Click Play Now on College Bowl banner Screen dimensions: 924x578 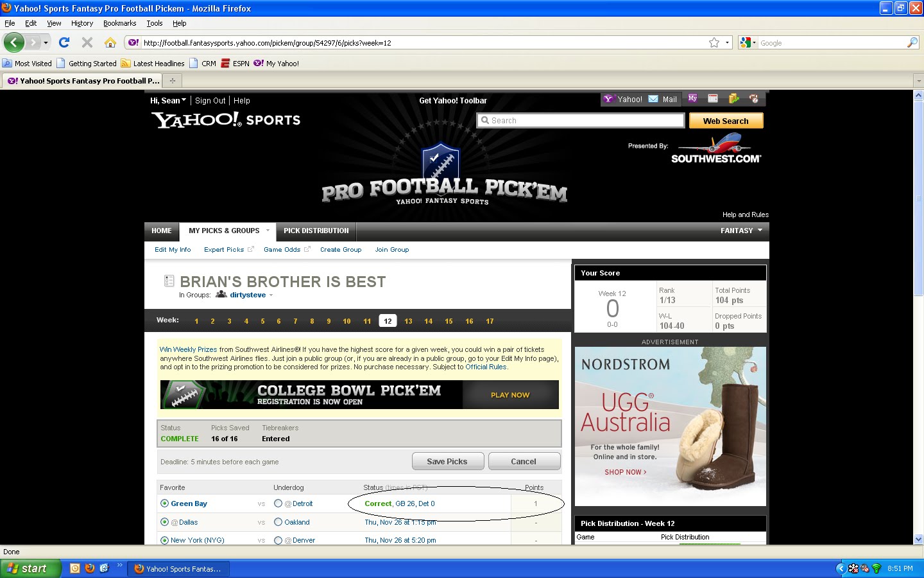[x=510, y=395]
